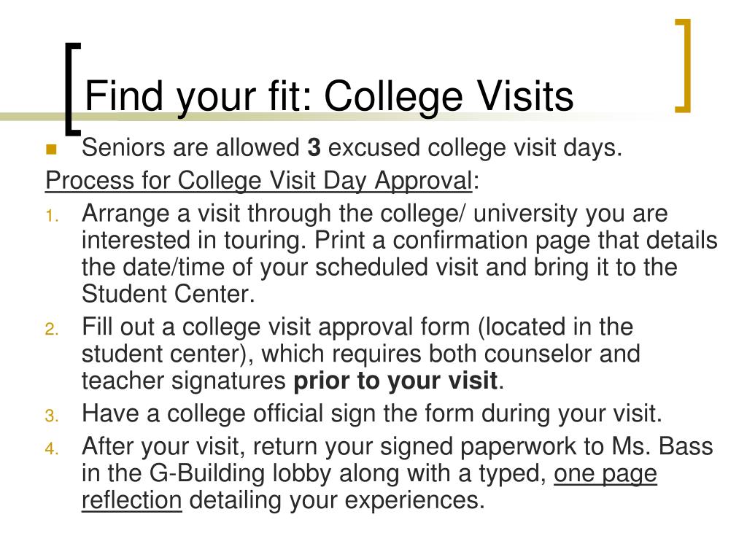747x560 pixels.
Task: Click list number 1 marker
Action: 52,217
